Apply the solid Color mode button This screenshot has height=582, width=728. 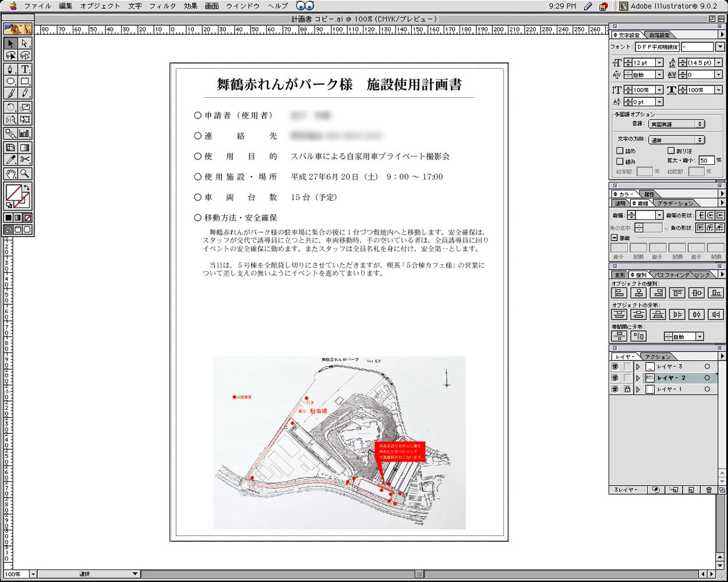click(x=9, y=218)
